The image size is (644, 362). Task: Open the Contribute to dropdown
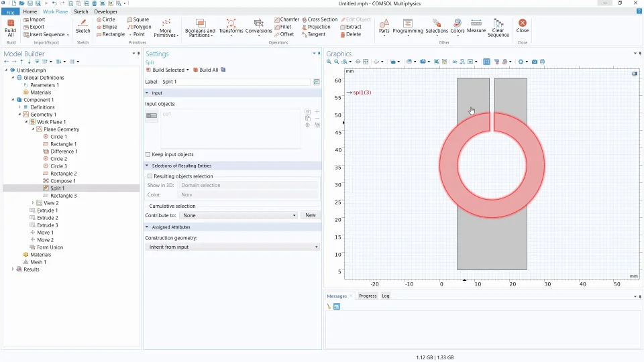coord(239,215)
